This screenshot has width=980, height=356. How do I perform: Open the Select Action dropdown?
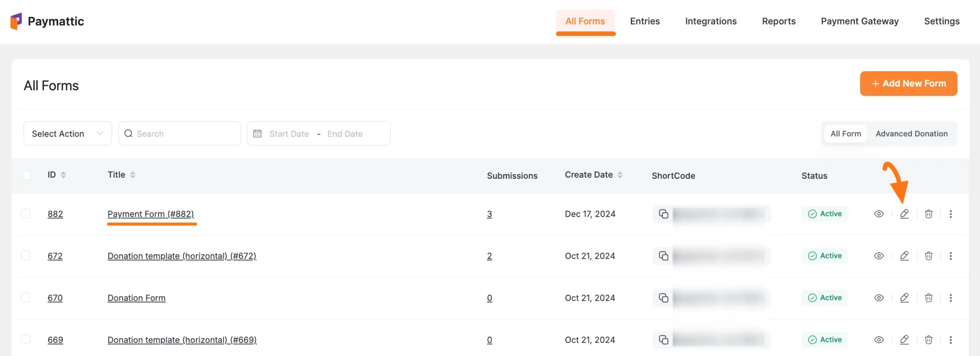pyautogui.click(x=67, y=133)
